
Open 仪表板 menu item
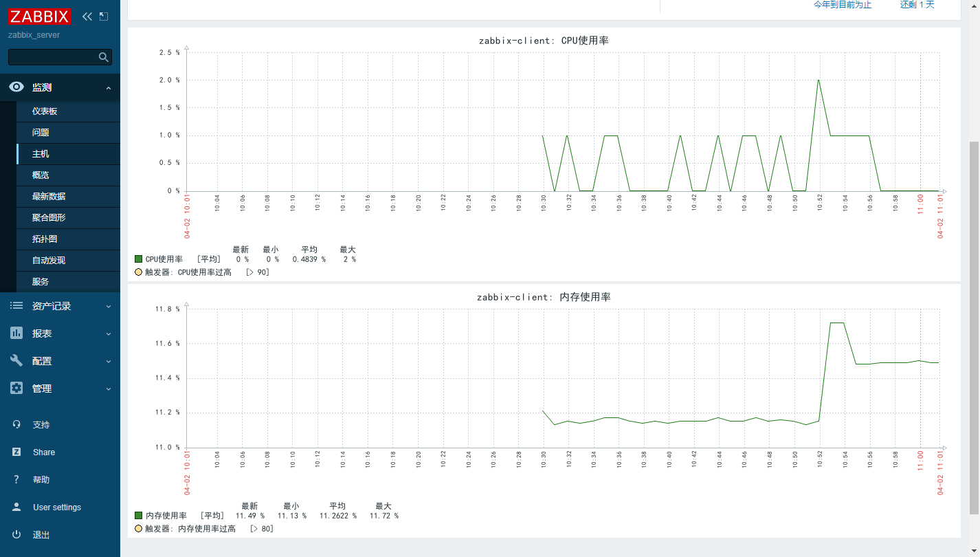(68, 111)
